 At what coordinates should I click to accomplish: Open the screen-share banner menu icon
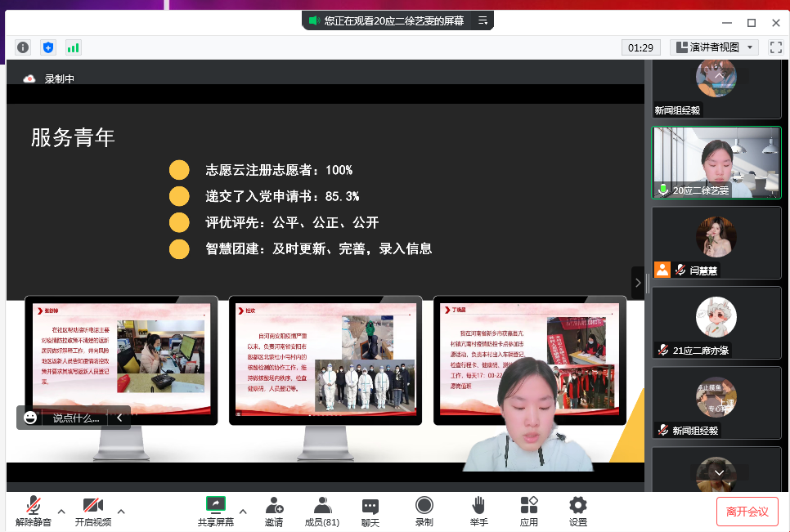(x=483, y=20)
